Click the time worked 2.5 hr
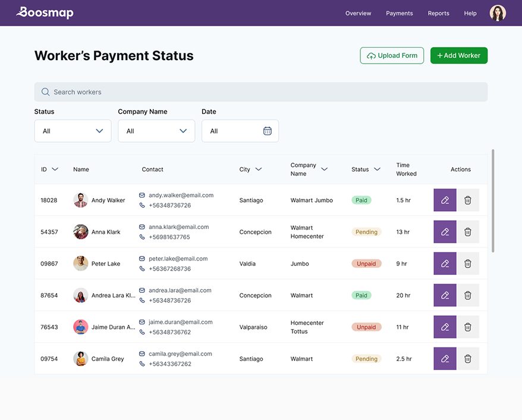Image resolution: width=522 pixels, height=420 pixels. [404, 359]
